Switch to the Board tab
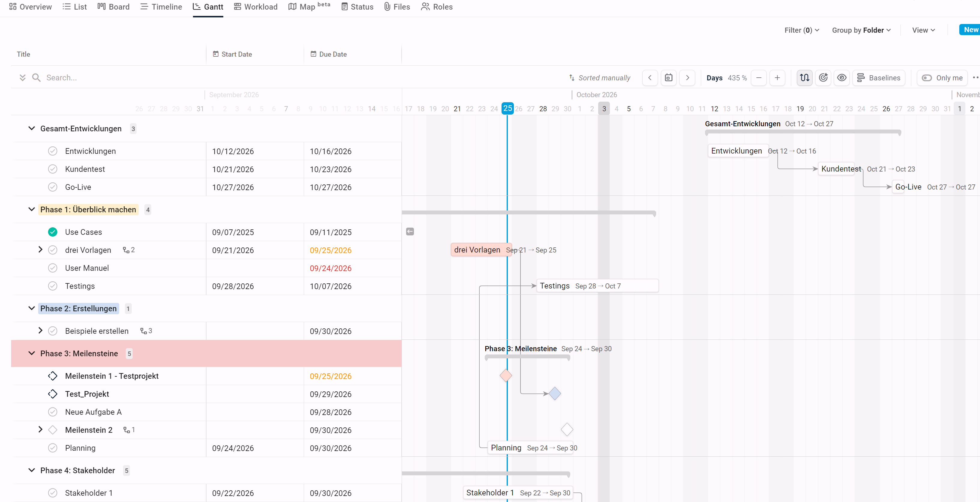The width and height of the screenshot is (980, 502). (x=113, y=7)
